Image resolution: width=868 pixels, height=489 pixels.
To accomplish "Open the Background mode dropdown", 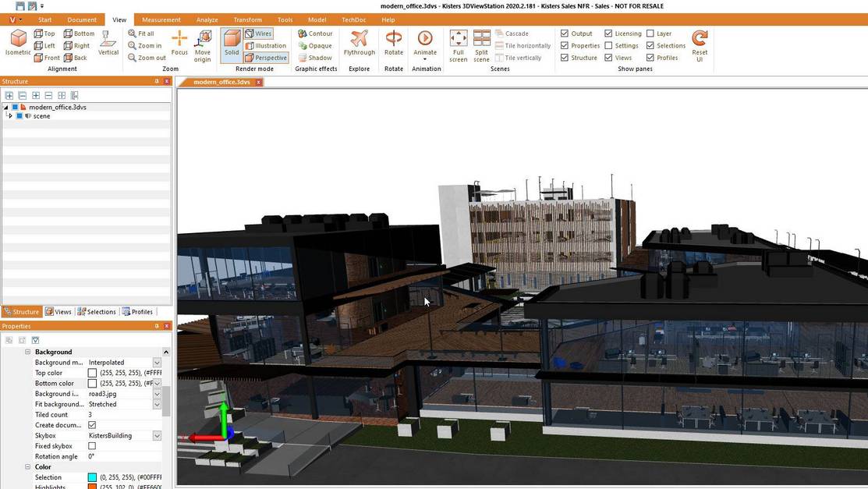I will point(158,362).
